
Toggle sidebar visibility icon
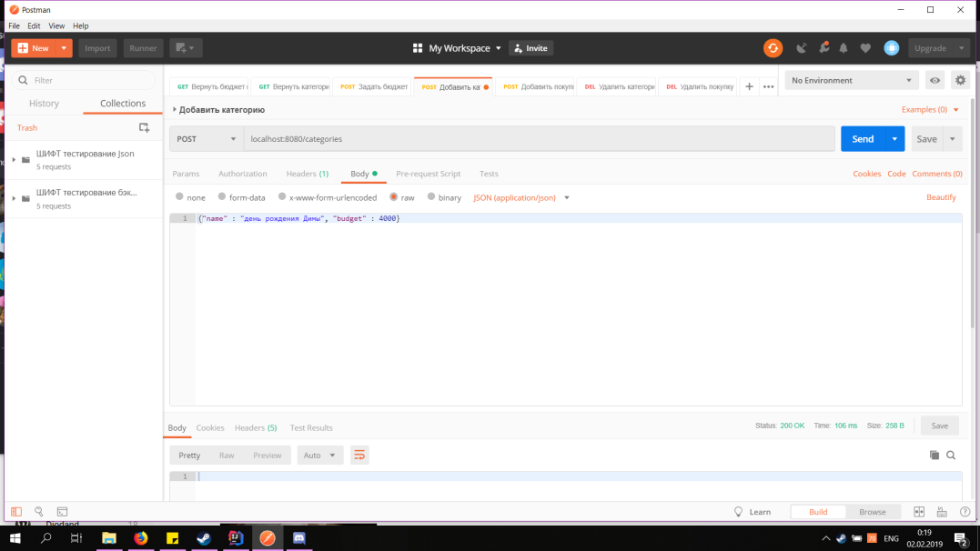pos(16,512)
